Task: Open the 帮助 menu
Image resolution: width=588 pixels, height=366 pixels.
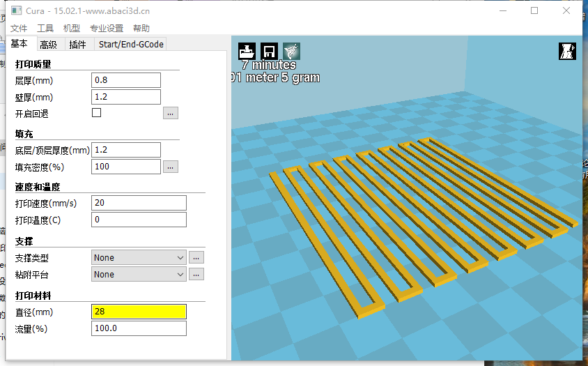Action: point(141,28)
